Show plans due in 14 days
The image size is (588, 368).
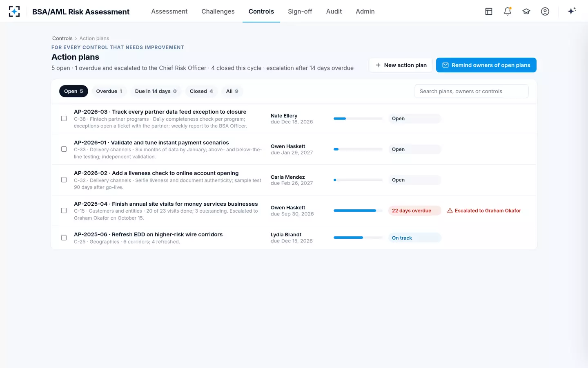[156, 91]
